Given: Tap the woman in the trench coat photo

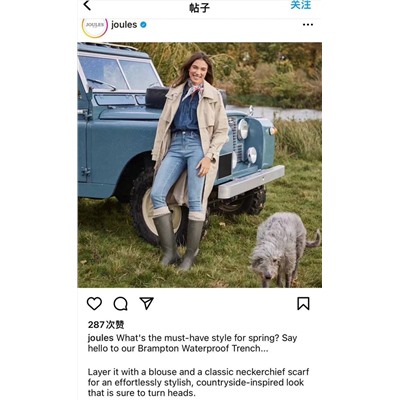Looking at the screenshot, I should (188, 157).
